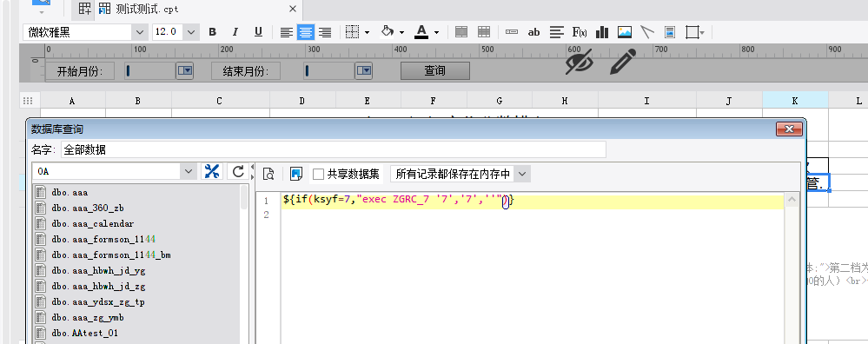Toggle italic text formatting
The image size is (868, 344).
(235, 32)
